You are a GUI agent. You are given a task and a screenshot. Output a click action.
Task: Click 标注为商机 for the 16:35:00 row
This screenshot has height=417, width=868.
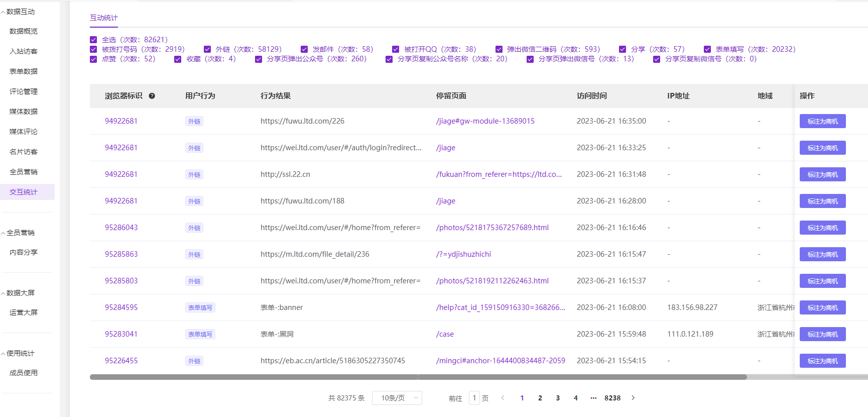click(822, 121)
